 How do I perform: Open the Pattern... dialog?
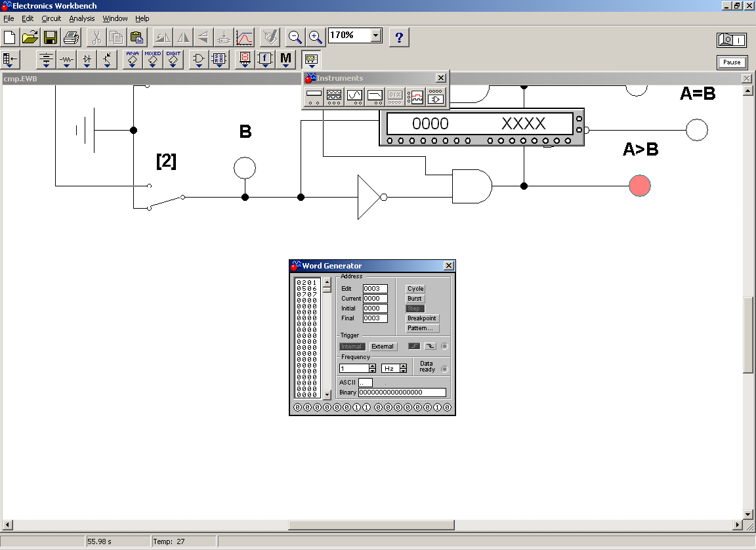click(422, 328)
